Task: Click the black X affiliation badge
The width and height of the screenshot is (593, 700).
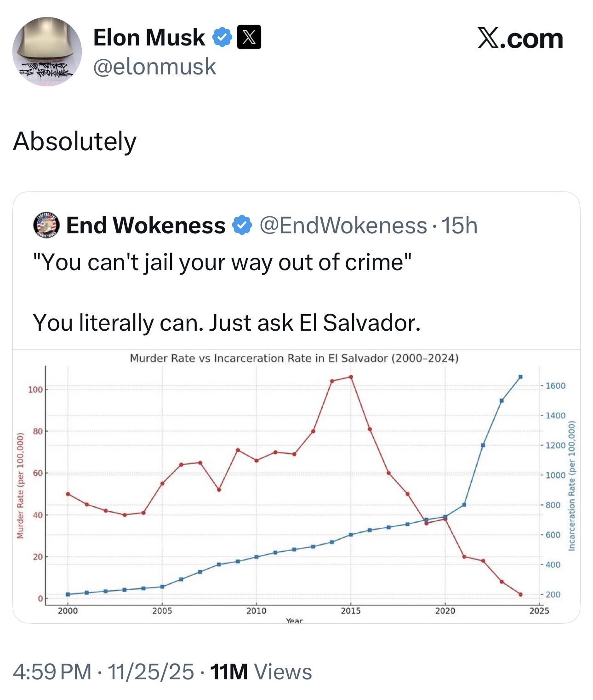Action: tap(249, 37)
